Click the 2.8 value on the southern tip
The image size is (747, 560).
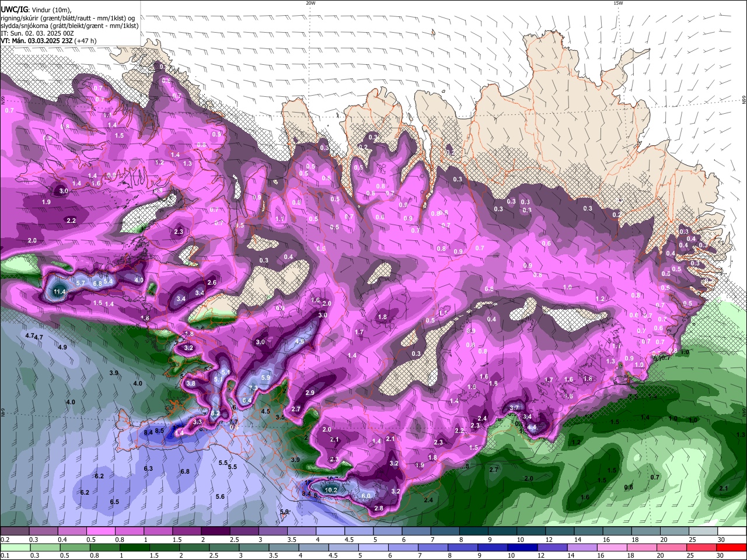tap(379, 508)
